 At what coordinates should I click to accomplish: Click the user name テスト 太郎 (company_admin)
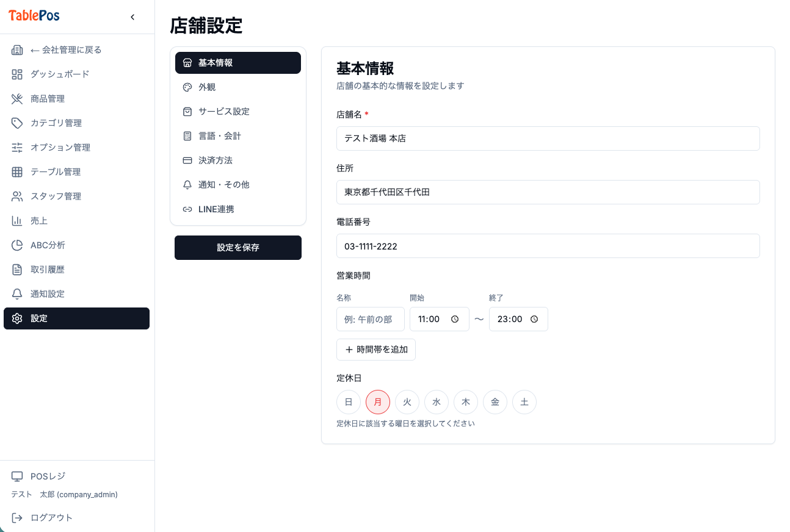[65, 495]
